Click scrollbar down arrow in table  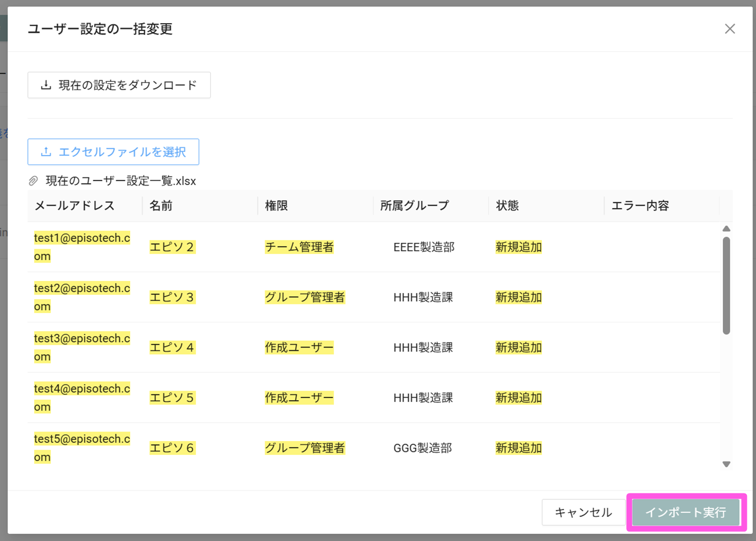pyautogui.click(x=726, y=464)
